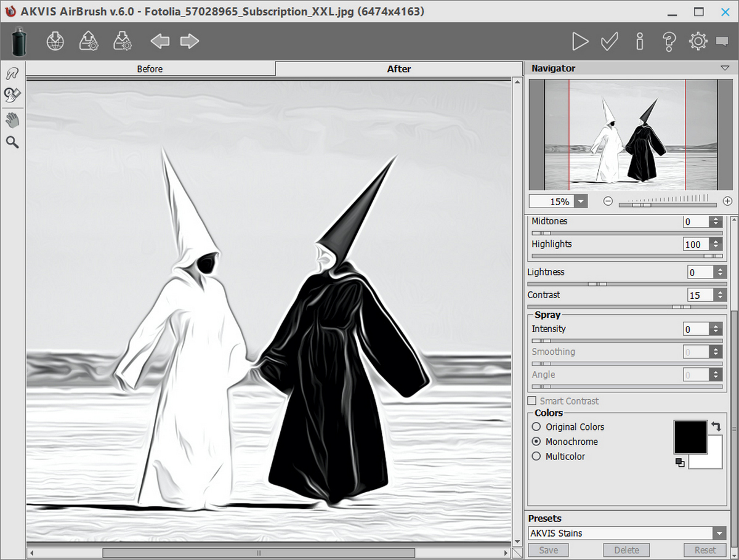Redo action with right arrow

point(190,42)
